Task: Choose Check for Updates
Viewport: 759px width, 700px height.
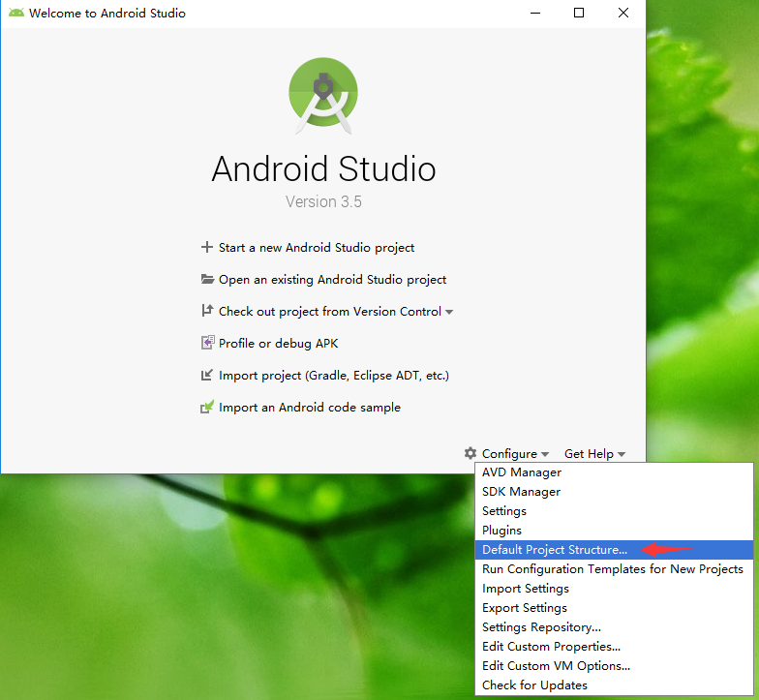Action: coord(614,685)
